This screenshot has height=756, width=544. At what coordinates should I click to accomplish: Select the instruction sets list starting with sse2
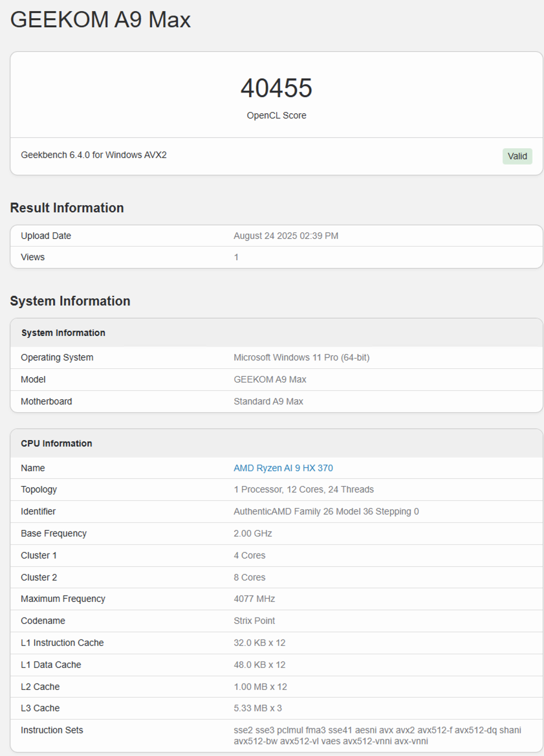coord(377,735)
